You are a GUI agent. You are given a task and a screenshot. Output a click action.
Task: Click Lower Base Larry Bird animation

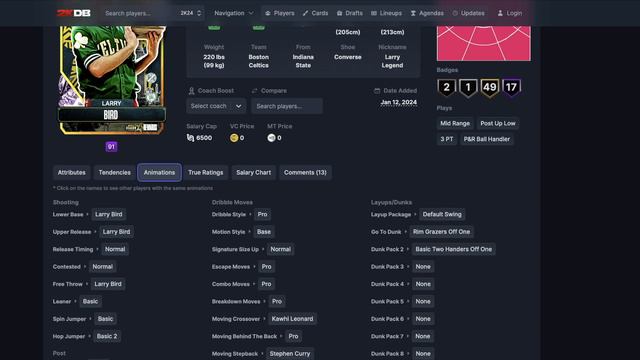[x=109, y=214]
